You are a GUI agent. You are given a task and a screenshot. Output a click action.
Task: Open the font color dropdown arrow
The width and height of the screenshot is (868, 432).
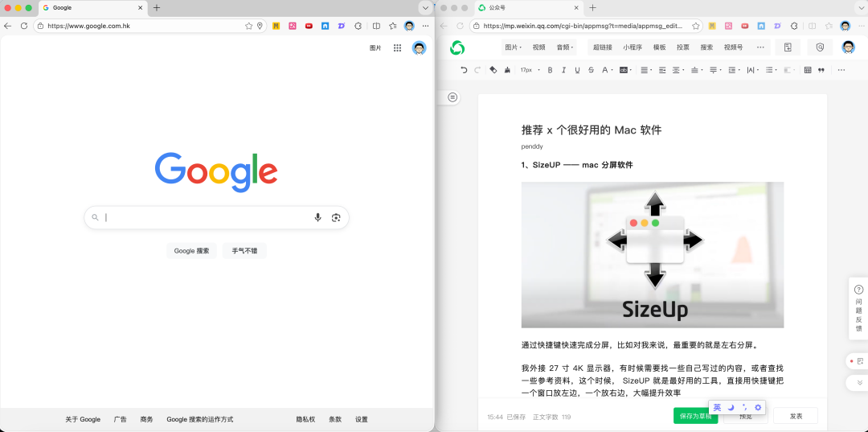tap(612, 70)
